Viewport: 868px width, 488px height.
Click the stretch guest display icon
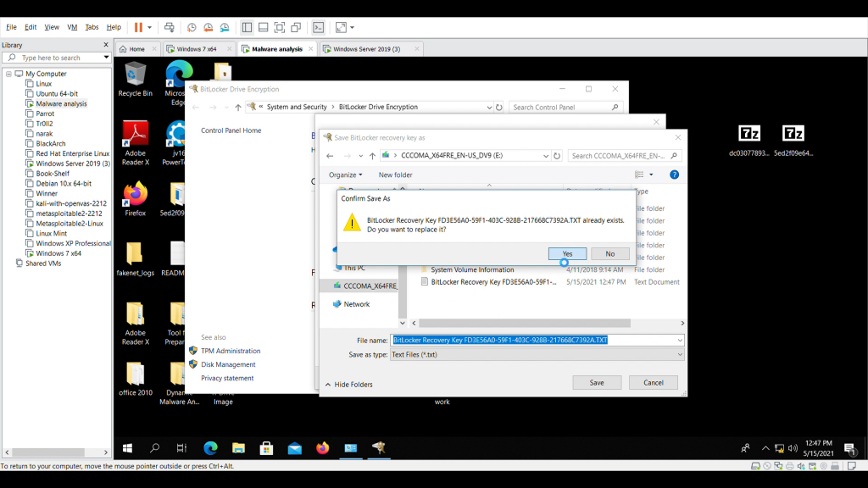[x=341, y=27]
